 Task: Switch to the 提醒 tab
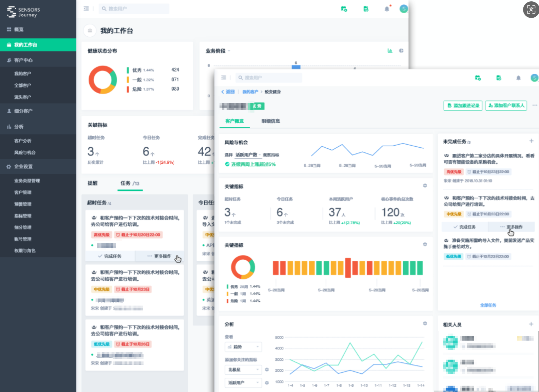(x=93, y=183)
